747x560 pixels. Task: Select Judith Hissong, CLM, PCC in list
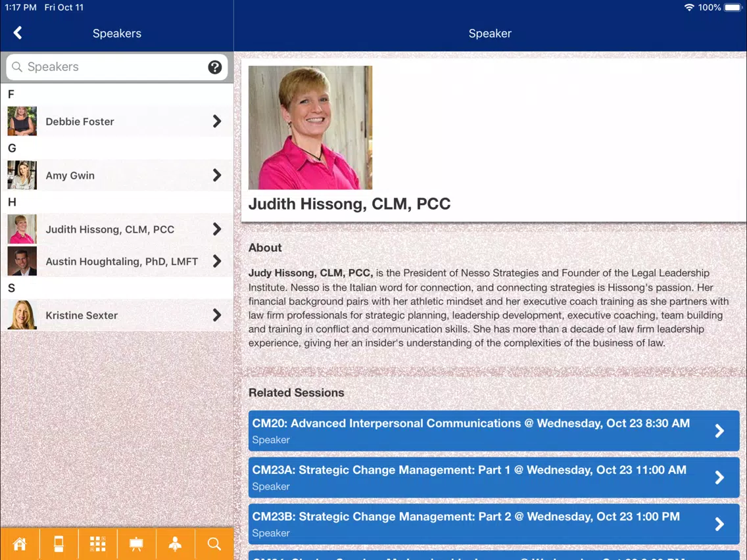117,229
